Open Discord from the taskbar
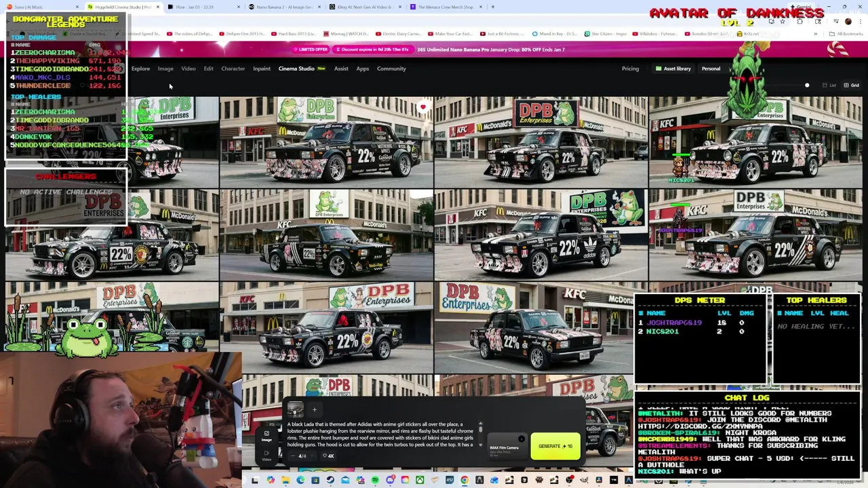This screenshot has width=868, height=488. tap(390, 480)
